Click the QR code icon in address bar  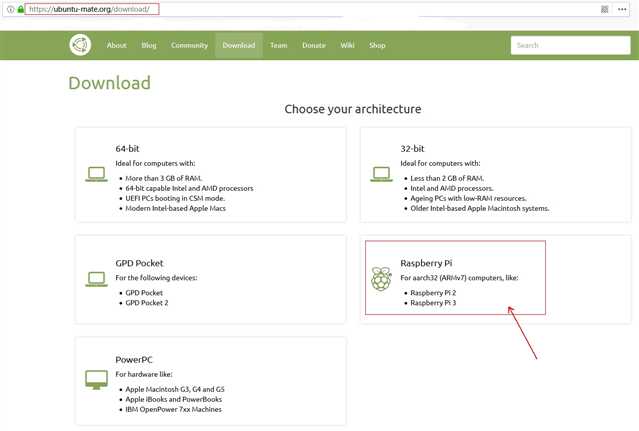(605, 9)
